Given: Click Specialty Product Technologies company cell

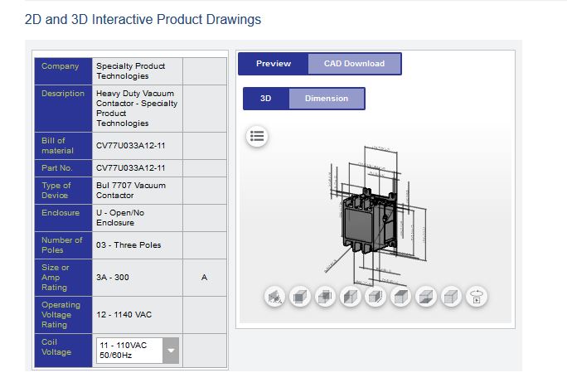Looking at the screenshot, I should 138,71.
